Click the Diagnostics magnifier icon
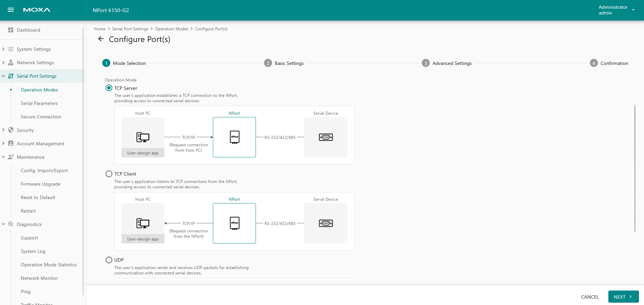Image resolution: width=644 pixels, height=305 pixels. 11,224
